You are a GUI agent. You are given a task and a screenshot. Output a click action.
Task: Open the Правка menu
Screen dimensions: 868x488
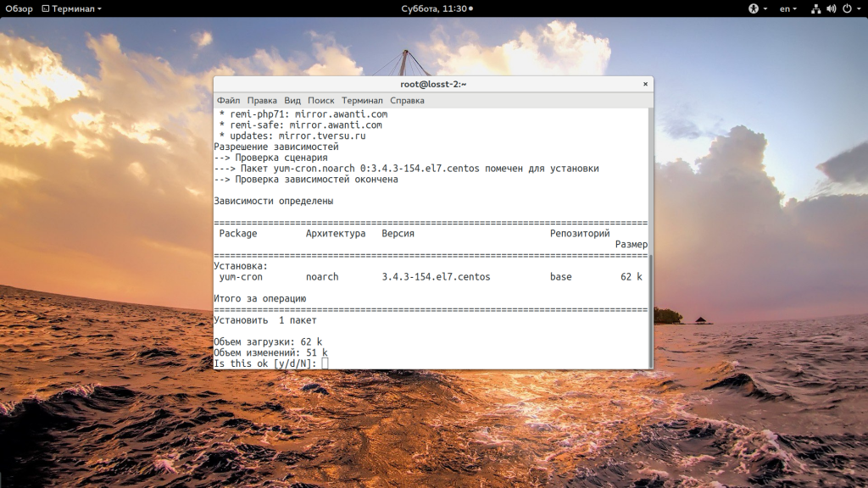pos(262,100)
